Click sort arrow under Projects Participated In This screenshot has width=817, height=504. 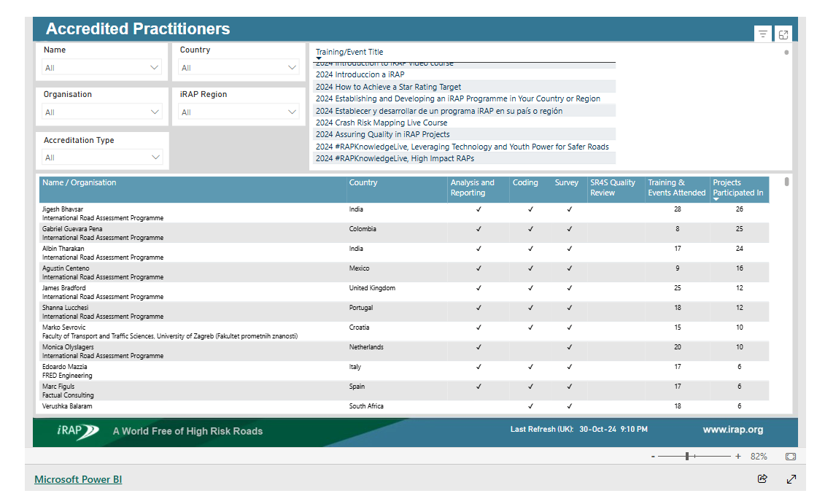point(716,199)
